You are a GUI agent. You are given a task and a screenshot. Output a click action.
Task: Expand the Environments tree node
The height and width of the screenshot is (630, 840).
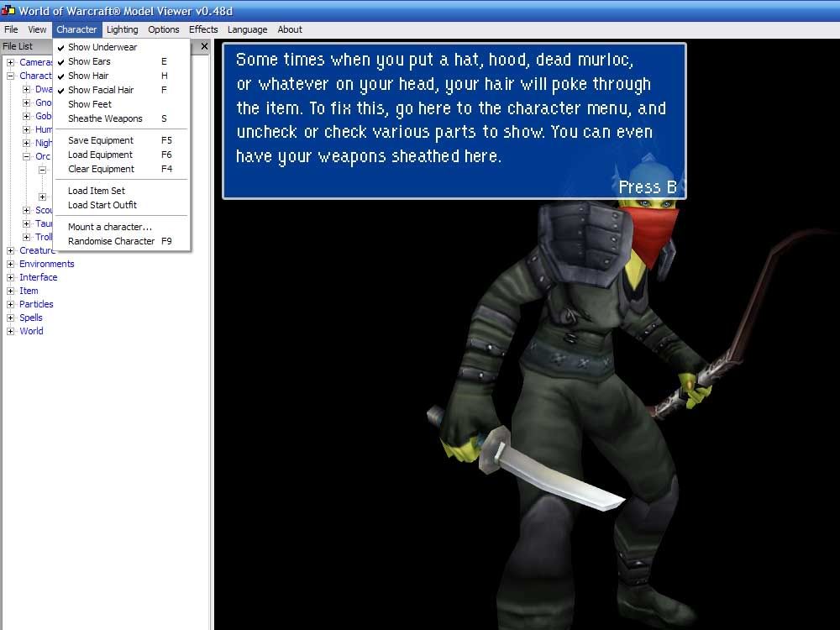(10, 264)
